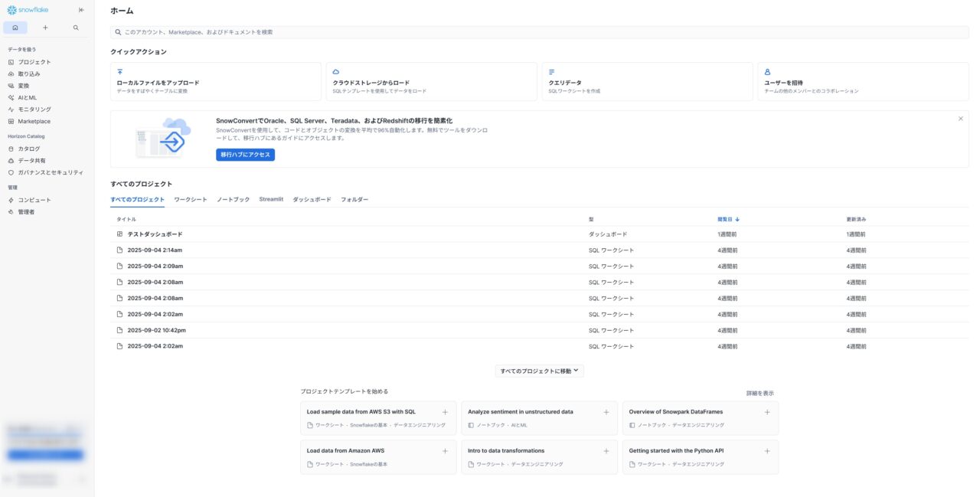The image size is (980, 497).
Task: Add Load sample data from AWS S3 template
Action: (445, 412)
